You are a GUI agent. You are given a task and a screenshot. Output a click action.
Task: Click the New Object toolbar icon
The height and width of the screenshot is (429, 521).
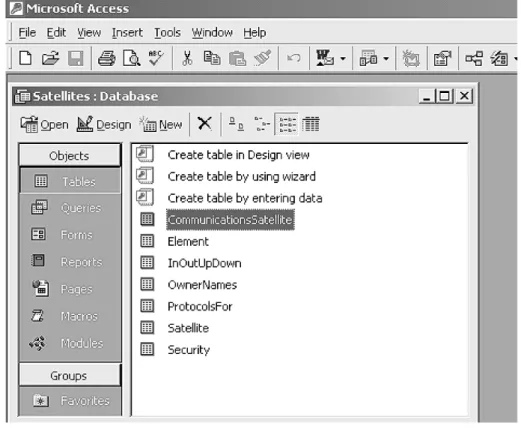[499, 59]
